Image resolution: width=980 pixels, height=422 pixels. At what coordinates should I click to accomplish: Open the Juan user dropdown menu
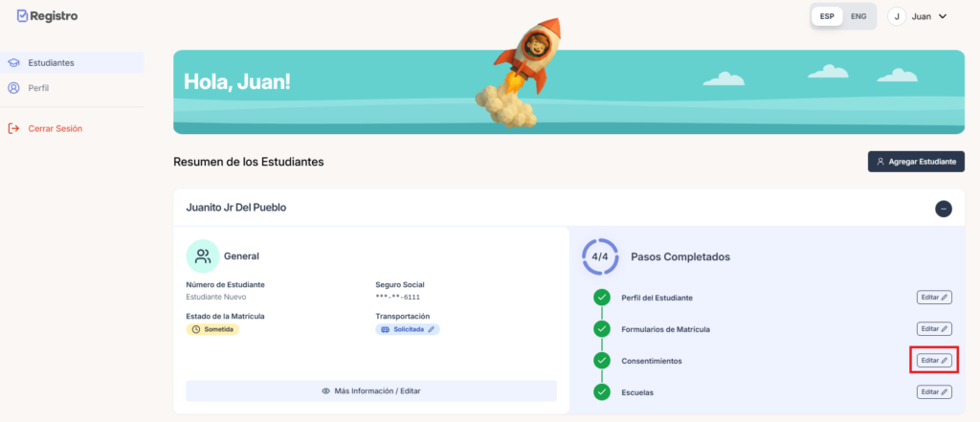click(928, 16)
